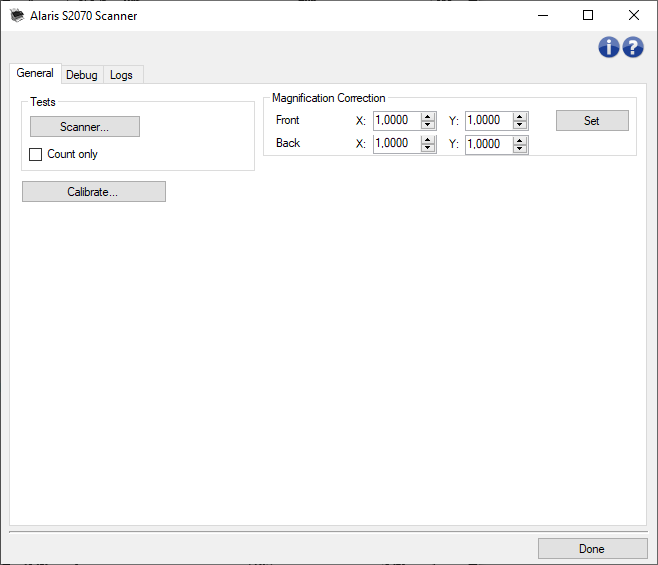Click the Set magnification button
Screen dimensions: 658x565
tap(592, 121)
